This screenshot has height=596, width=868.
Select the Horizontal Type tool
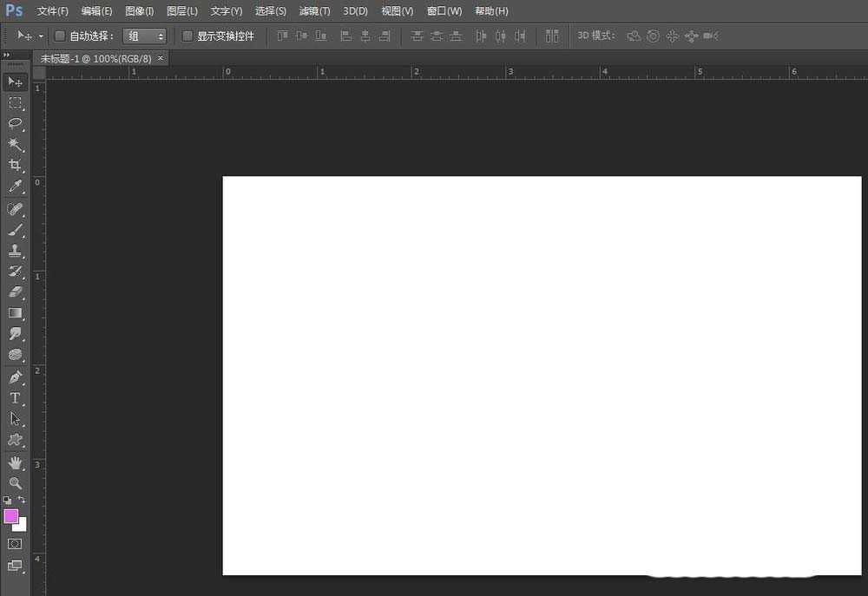15,398
